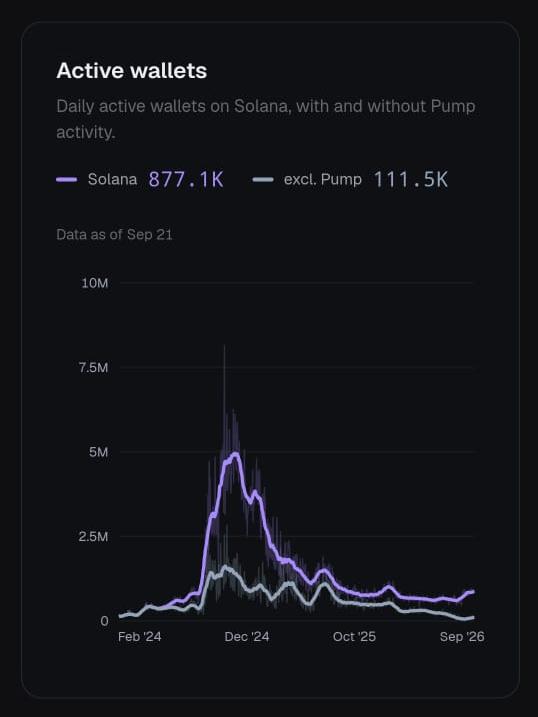This screenshot has width=538, height=717.
Task: Click the gray excl. Pump legend swatch
Action: (x=263, y=180)
